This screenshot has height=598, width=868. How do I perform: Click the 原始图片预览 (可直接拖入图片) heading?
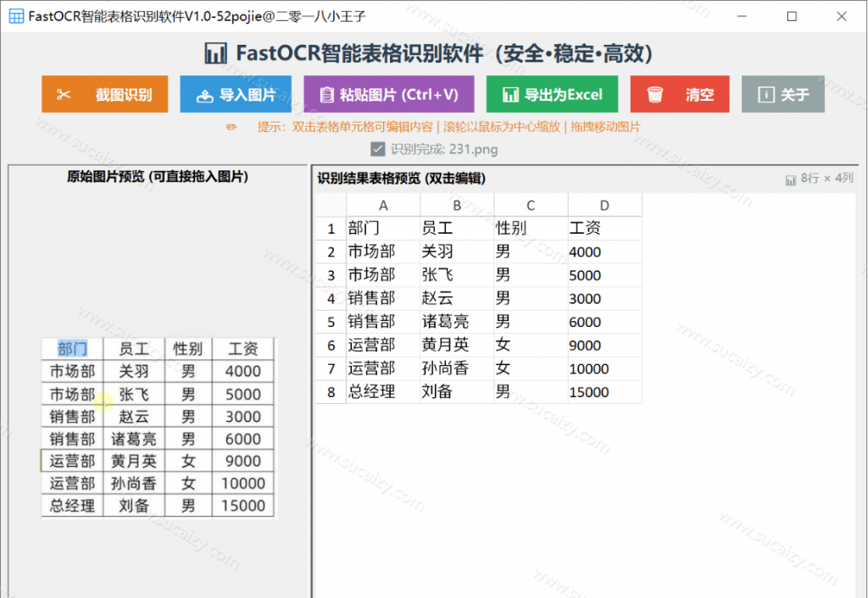(x=158, y=176)
